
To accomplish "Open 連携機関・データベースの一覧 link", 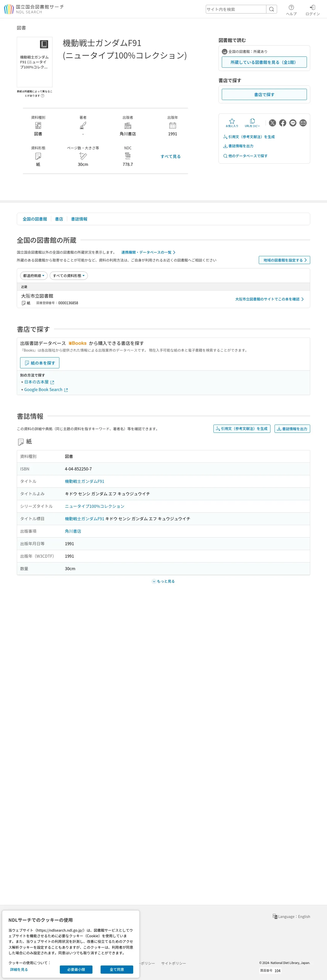I will [x=148, y=253].
